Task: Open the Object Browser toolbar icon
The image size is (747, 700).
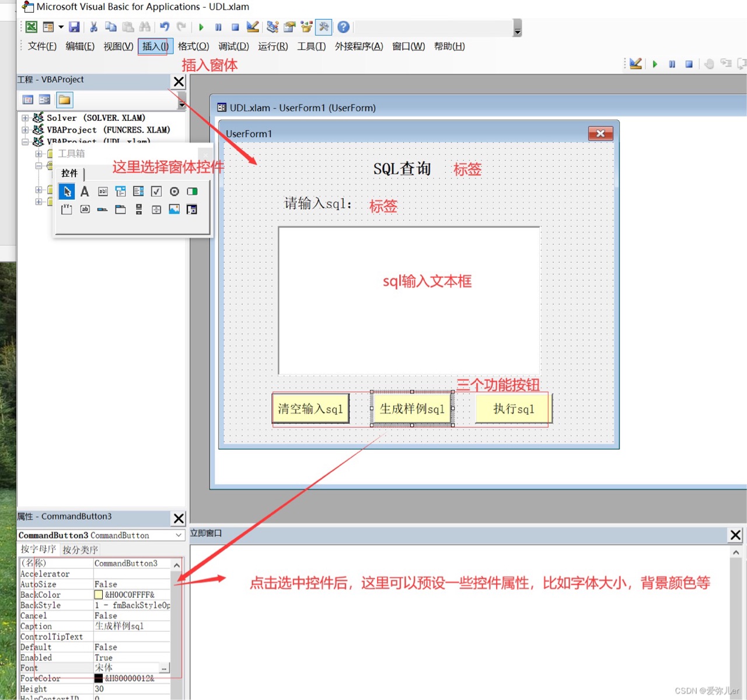Action: tap(306, 27)
